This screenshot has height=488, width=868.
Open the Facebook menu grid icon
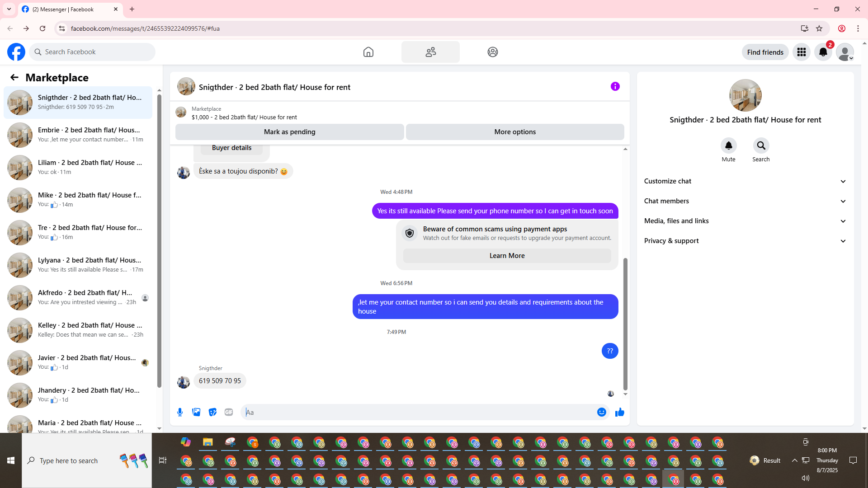[802, 52]
